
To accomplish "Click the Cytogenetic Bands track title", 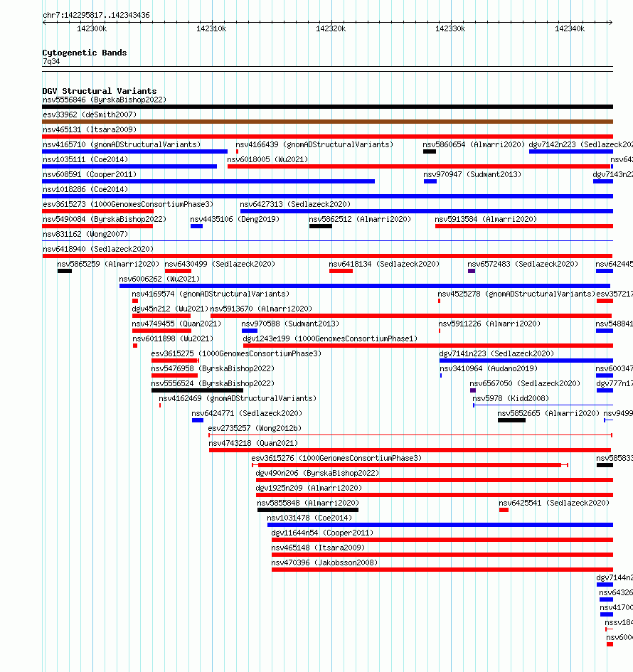I will point(85,53).
